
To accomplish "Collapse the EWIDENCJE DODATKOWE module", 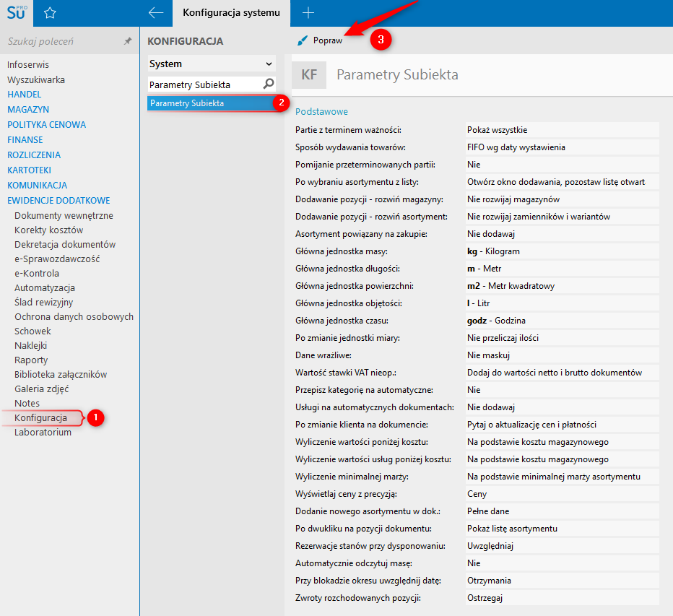I will click(58, 201).
